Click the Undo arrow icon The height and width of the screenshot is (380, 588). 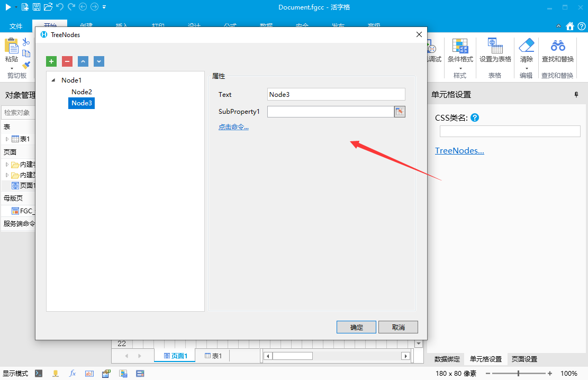[x=60, y=7]
